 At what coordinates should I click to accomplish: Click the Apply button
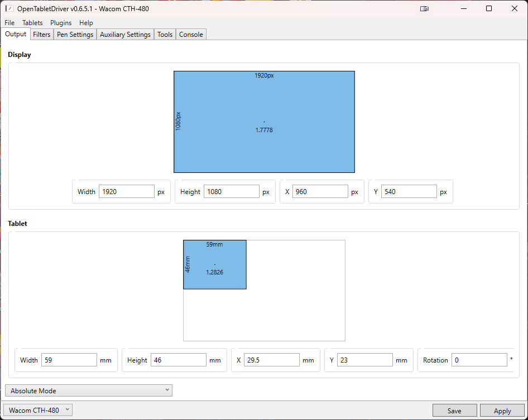pos(502,411)
